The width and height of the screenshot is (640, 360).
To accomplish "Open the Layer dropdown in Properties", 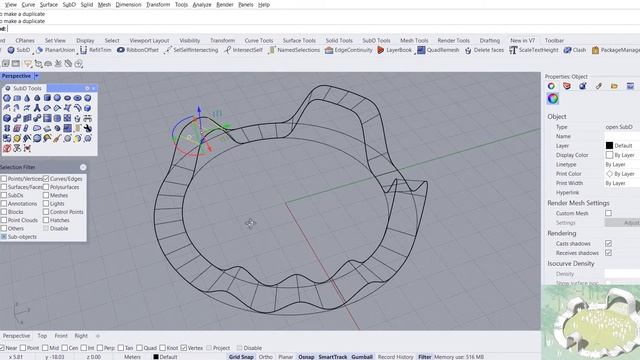I will (622, 146).
